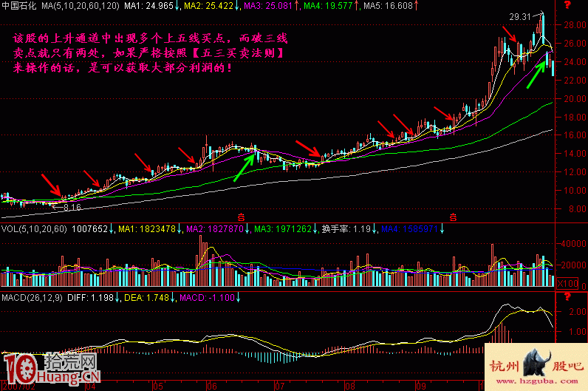Jump to the 09 month marker on the date axis

(421, 387)
